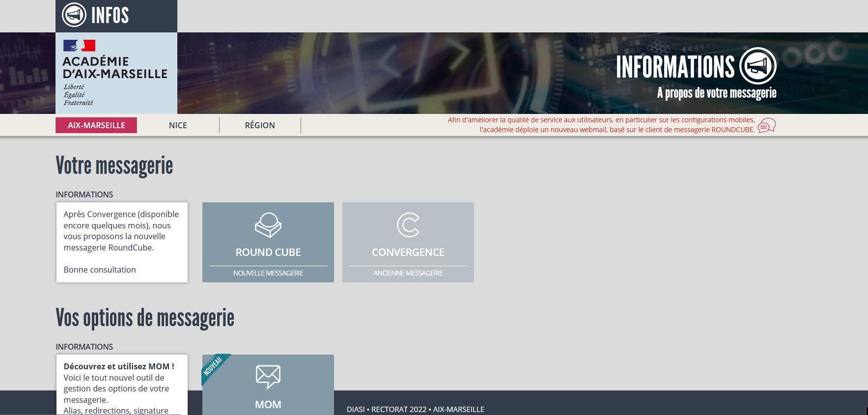Click the 'Après Convergence' information box
The height and width of the screenshot is (415, 868).
tap(122, 242)
